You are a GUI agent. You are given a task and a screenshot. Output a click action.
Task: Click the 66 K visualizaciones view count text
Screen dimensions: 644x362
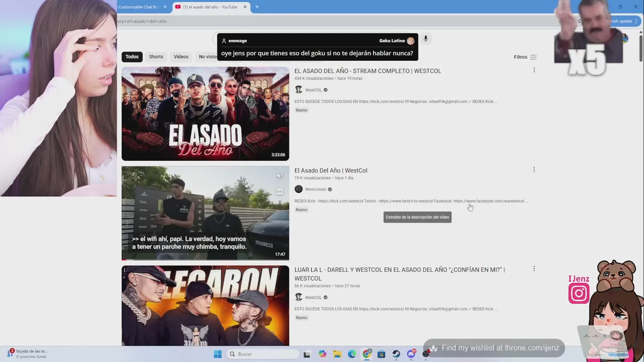click(312, 286)
